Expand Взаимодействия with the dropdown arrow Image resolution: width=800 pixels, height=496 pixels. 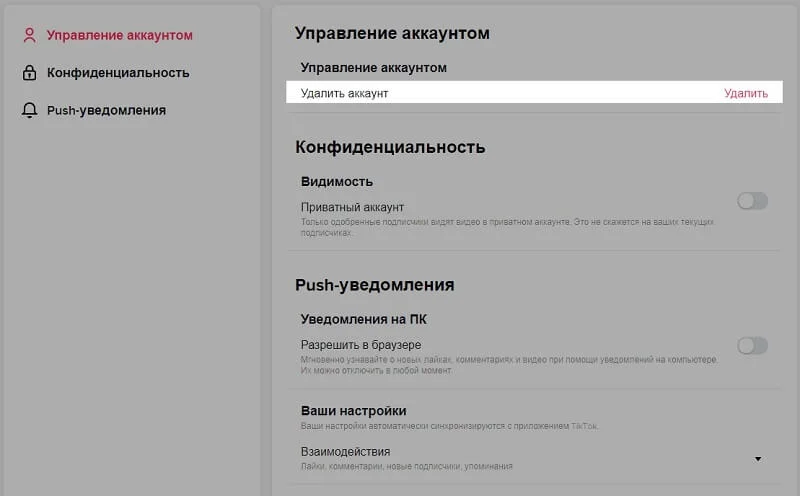coord(757,459)
